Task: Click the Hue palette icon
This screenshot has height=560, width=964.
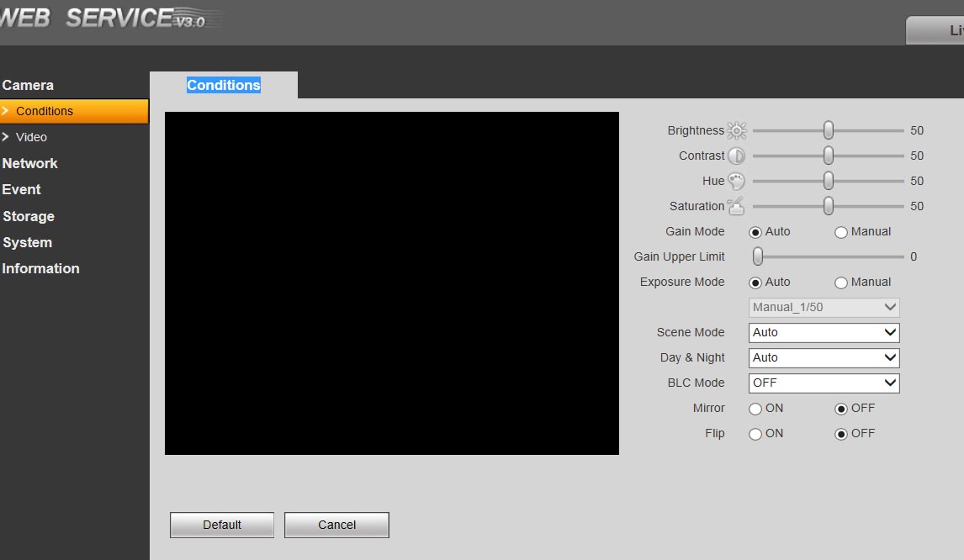Action: (x=736, y=181)
